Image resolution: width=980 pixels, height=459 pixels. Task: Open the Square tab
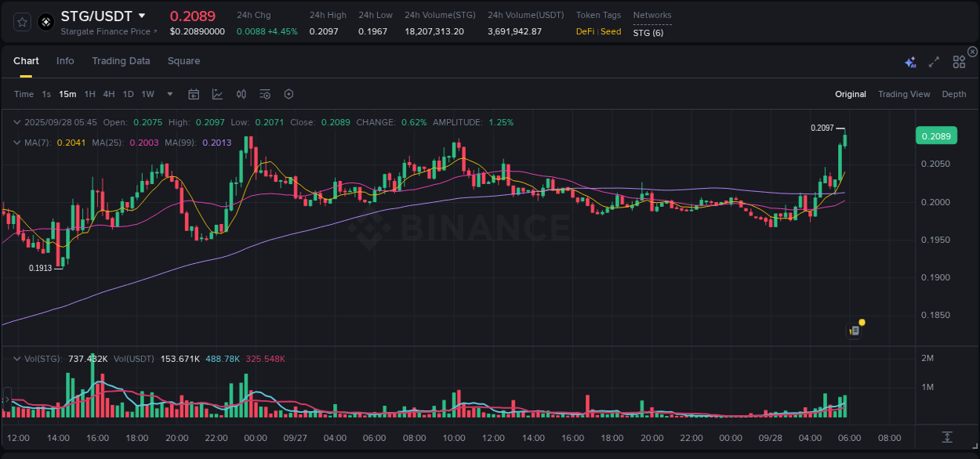click(x=183, y=60)
